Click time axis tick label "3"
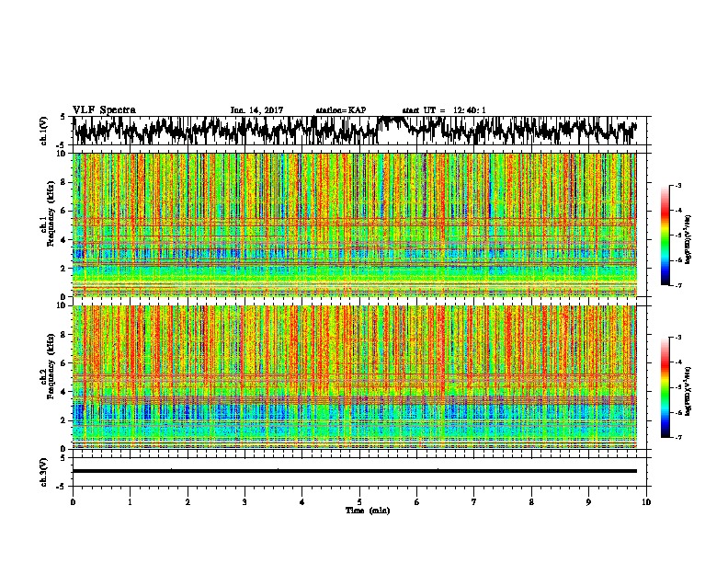This screenshot has height=563, width=728. click(x=245, y=502)
